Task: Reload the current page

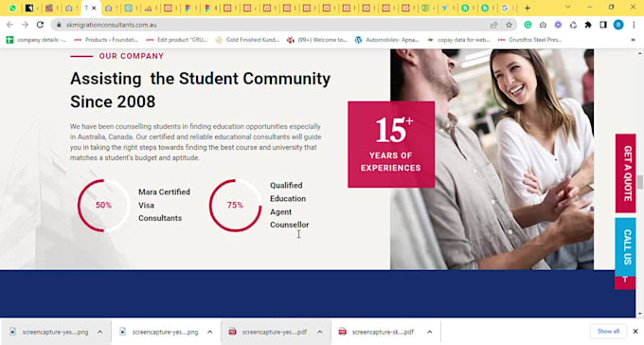Action: [x=40, y=25]
